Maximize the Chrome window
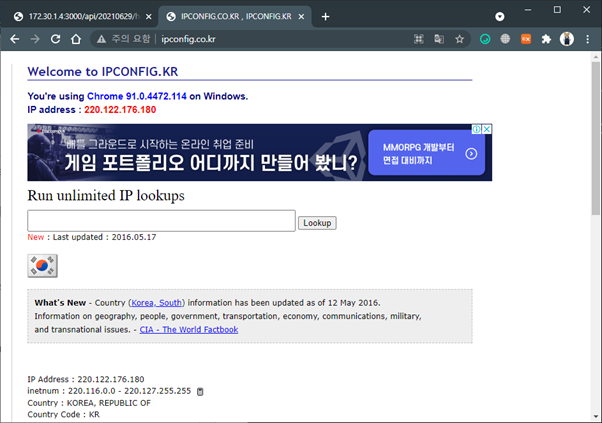The width and height of the screenshot is (602, 423). point(557,10)
